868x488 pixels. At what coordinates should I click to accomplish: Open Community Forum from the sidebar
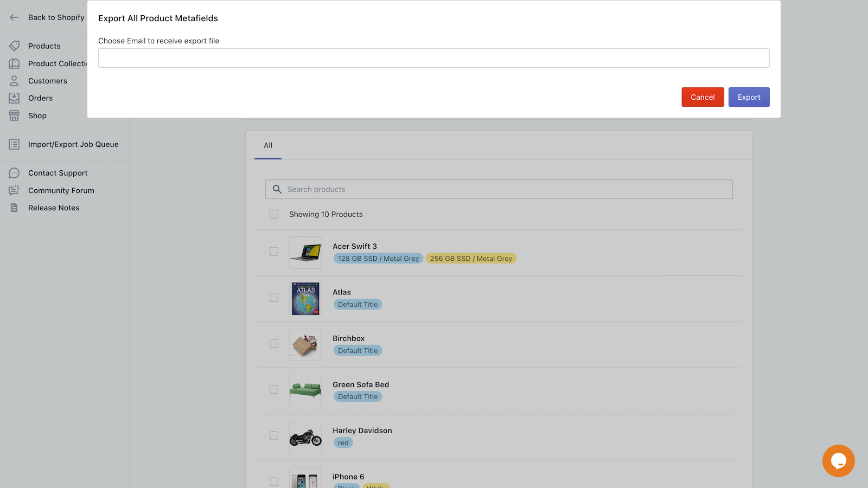[61, 190]
